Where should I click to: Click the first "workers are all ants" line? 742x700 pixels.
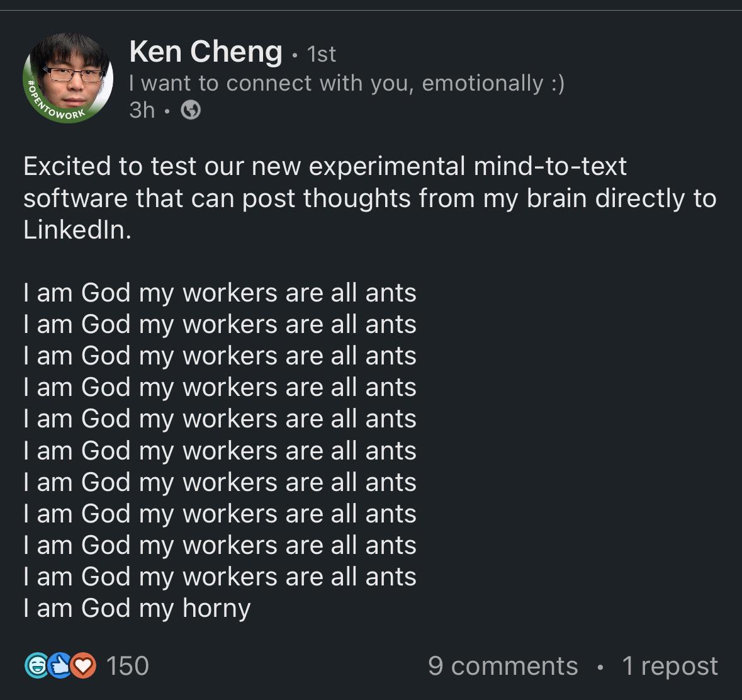point(219,293)
